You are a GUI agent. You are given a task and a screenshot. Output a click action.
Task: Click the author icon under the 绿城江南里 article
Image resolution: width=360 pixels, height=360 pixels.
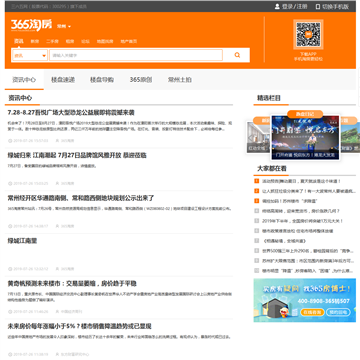pos(57,269)
